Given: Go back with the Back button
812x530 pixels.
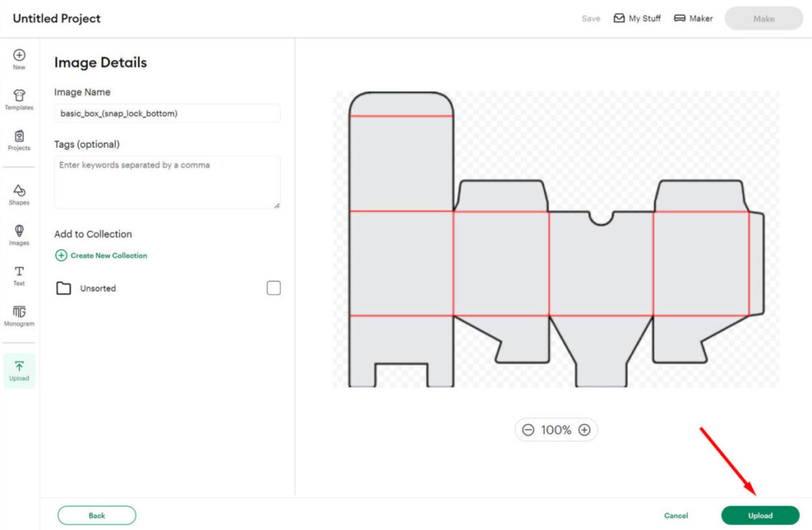Looking at the screenshot, I should [97, 516].
